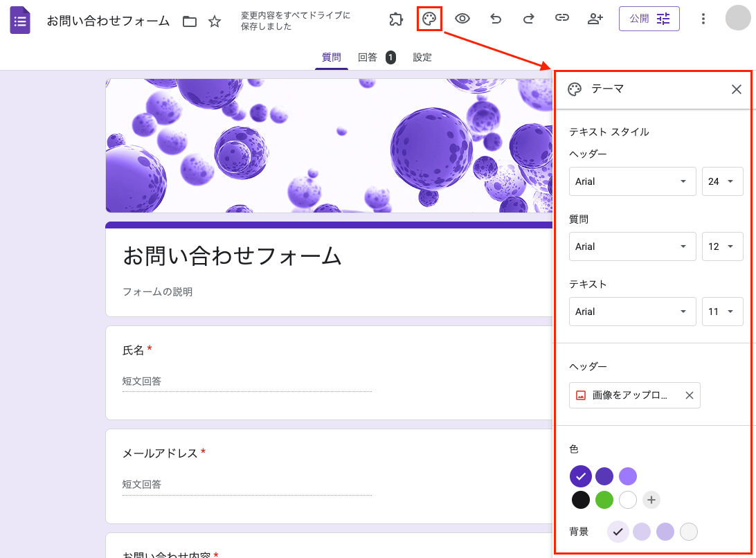Open the header font size 24 dropdown
Viewport: 756px width, 558px height.
coord(722,181)
